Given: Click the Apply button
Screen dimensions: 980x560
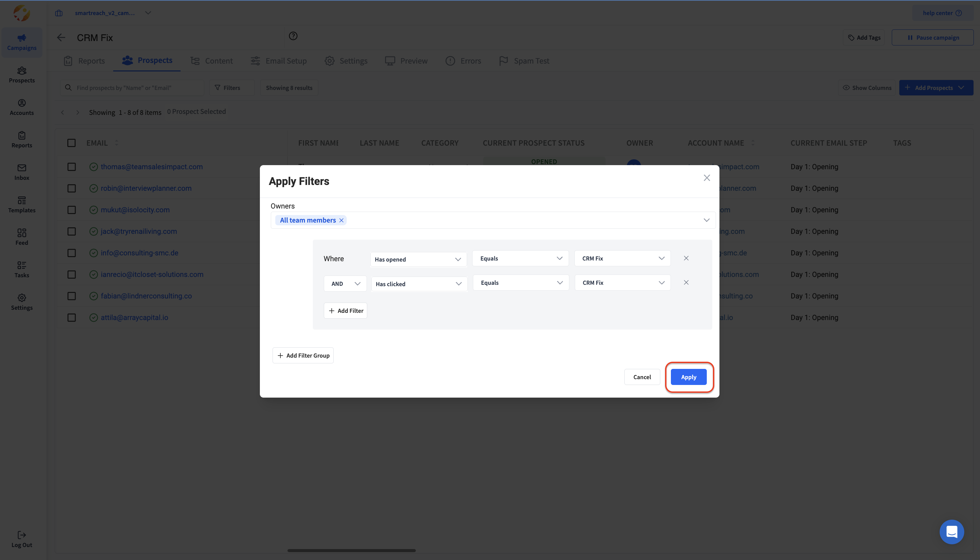Looking at the screenshot, I should coord(688,377).
